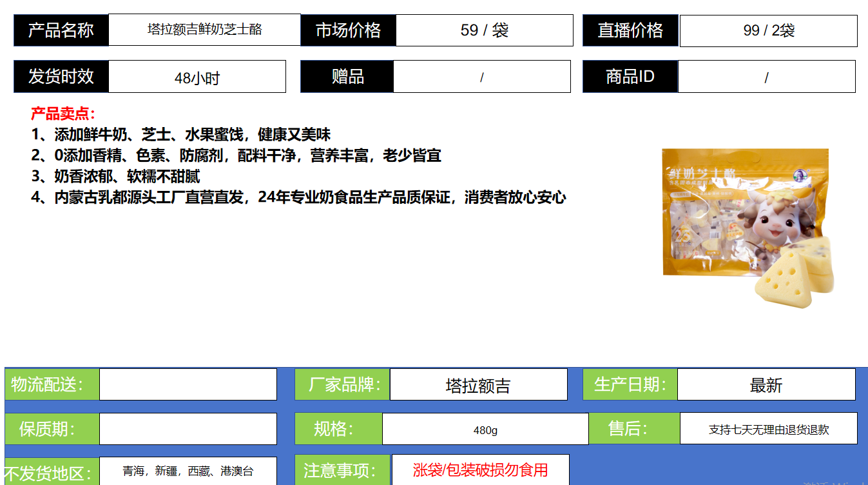Image resolution: width=868 pixels, height=485 pixels.
Task: Select selling point 4 about 内蒙古乳都 factory
Action: point(298,197)
